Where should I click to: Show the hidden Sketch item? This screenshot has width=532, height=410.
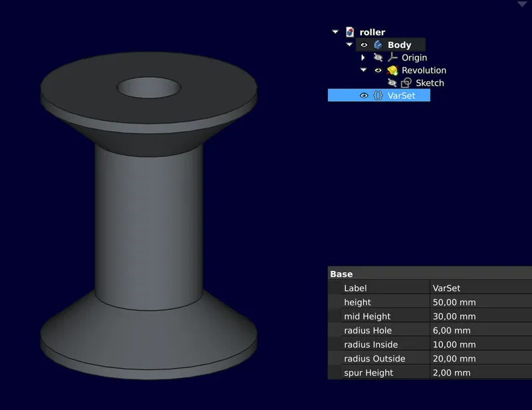pos(392,83)
